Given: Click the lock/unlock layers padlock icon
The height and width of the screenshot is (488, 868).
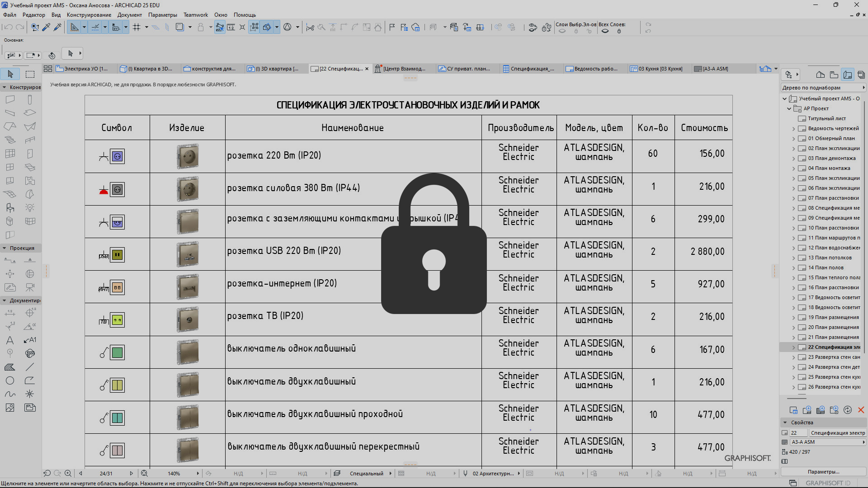Looking at the screenshot, I should [x=547, y=28].
